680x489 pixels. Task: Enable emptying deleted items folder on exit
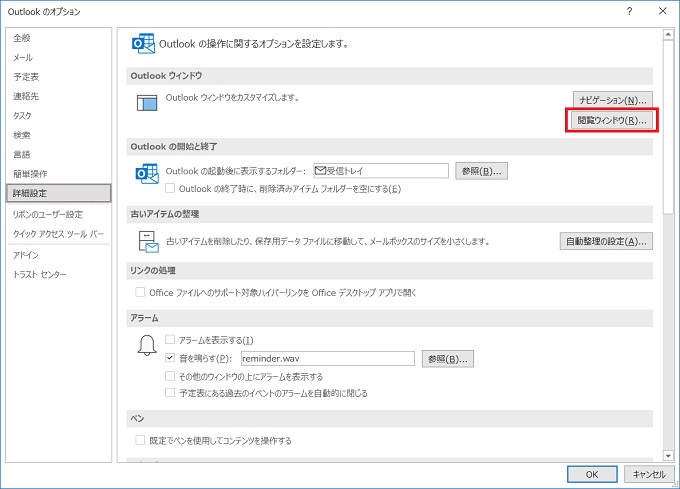coord(170,189)
